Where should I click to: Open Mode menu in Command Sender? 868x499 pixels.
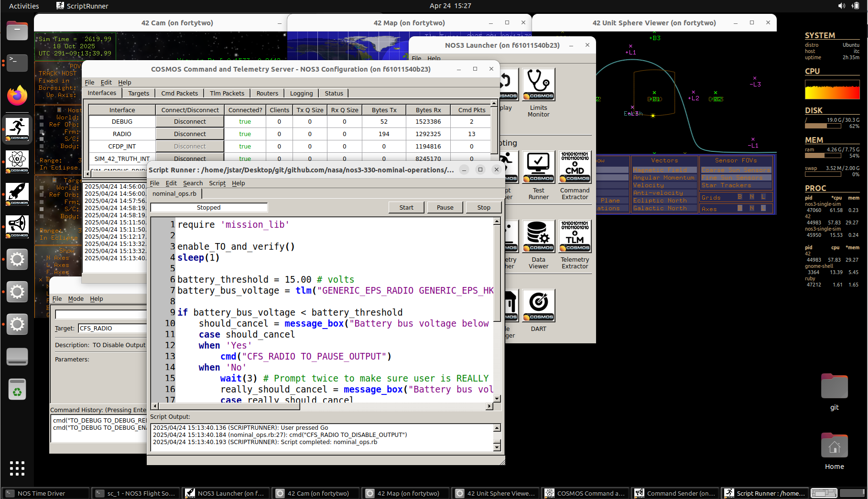click(76, 299)
